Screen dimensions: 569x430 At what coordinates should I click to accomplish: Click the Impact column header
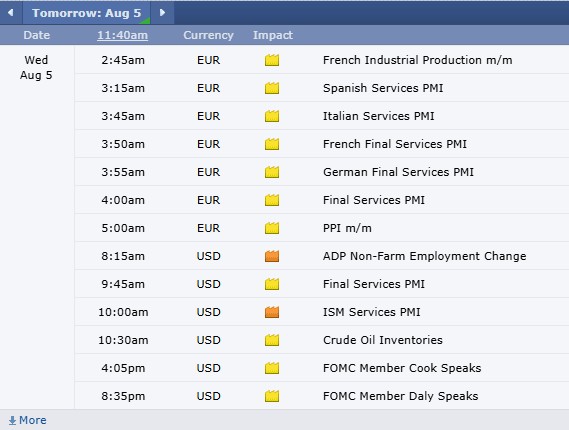click(x=273, y=35)
